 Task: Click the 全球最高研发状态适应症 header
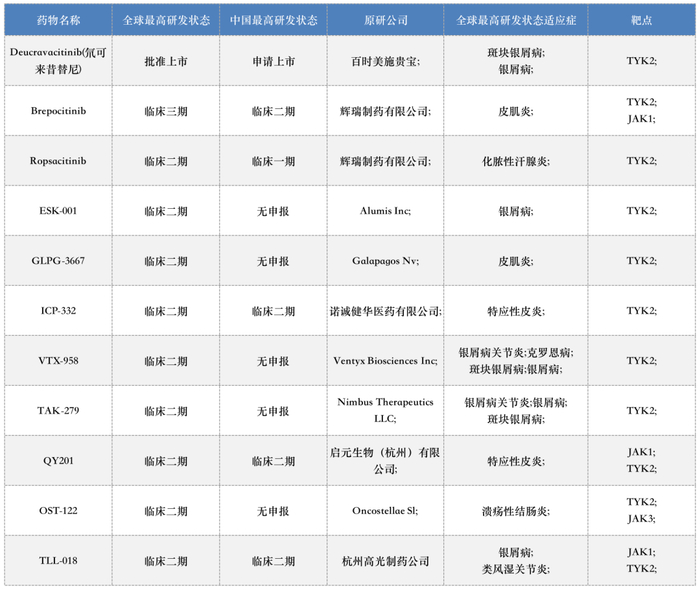pos(516,20)
